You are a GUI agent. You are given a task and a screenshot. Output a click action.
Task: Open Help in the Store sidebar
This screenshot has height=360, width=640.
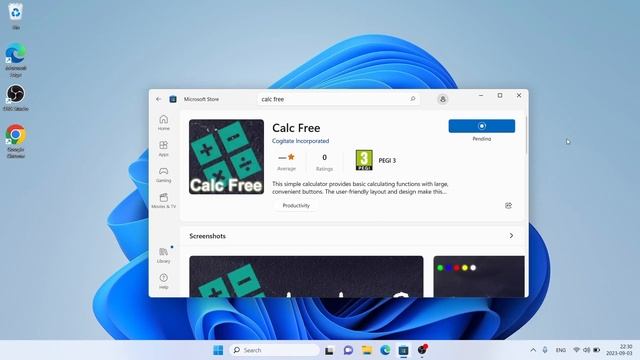click(x=164, y=281)
